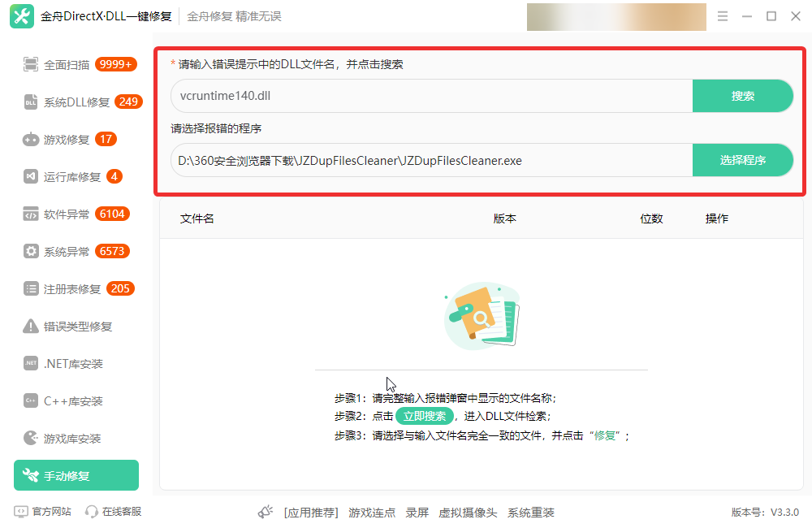Click the online support headset icon
Image resolution: width=812 pixels, height=528 pixels.
[92, 512]
